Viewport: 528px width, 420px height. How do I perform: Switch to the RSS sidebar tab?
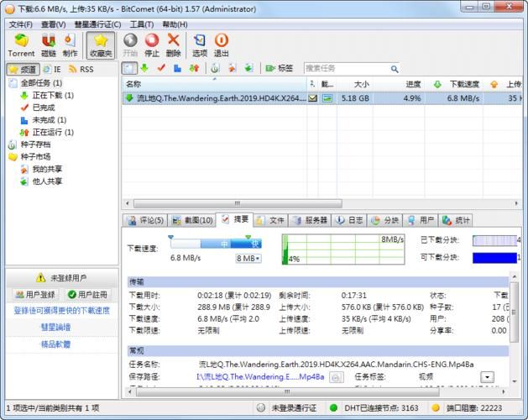81,69
